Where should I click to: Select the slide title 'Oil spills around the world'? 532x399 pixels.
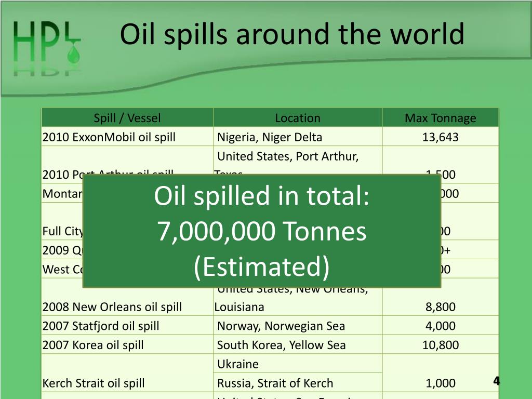pyautogui.click(x=292, y=34)
